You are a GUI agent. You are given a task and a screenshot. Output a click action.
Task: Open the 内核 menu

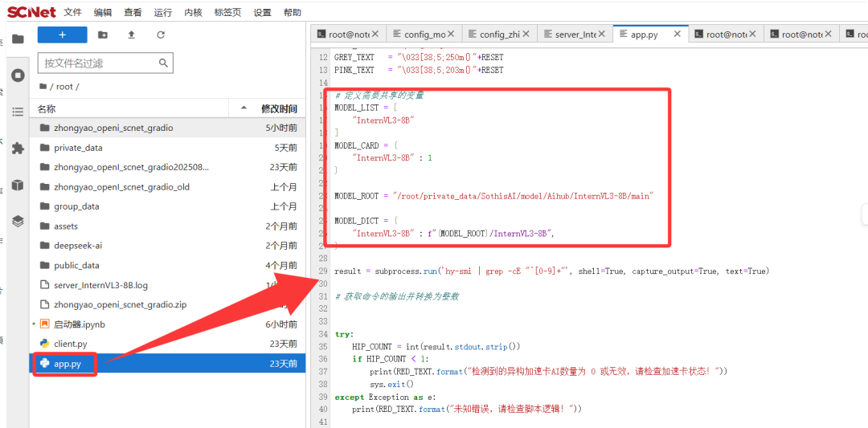[193, 12]
